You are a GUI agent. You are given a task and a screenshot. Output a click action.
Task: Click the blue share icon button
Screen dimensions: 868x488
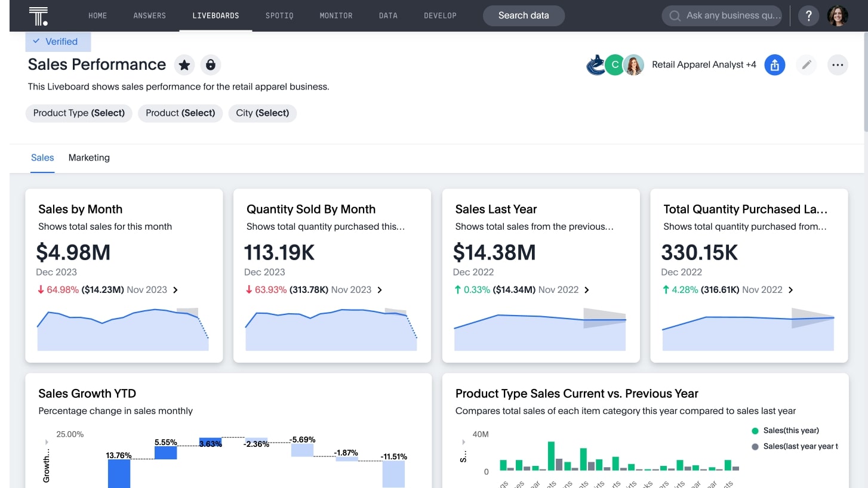[775, 65]
